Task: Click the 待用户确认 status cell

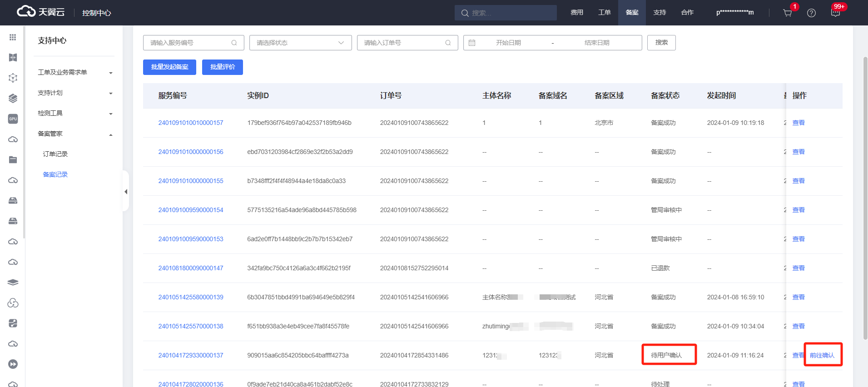Action: coord(666,355)
